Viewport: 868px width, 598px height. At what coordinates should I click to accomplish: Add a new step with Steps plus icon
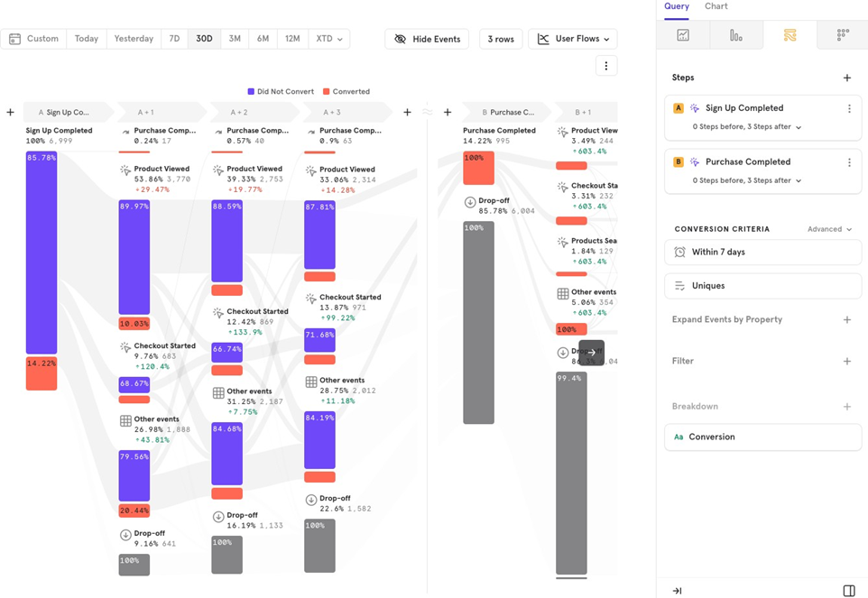coord(846,78)
